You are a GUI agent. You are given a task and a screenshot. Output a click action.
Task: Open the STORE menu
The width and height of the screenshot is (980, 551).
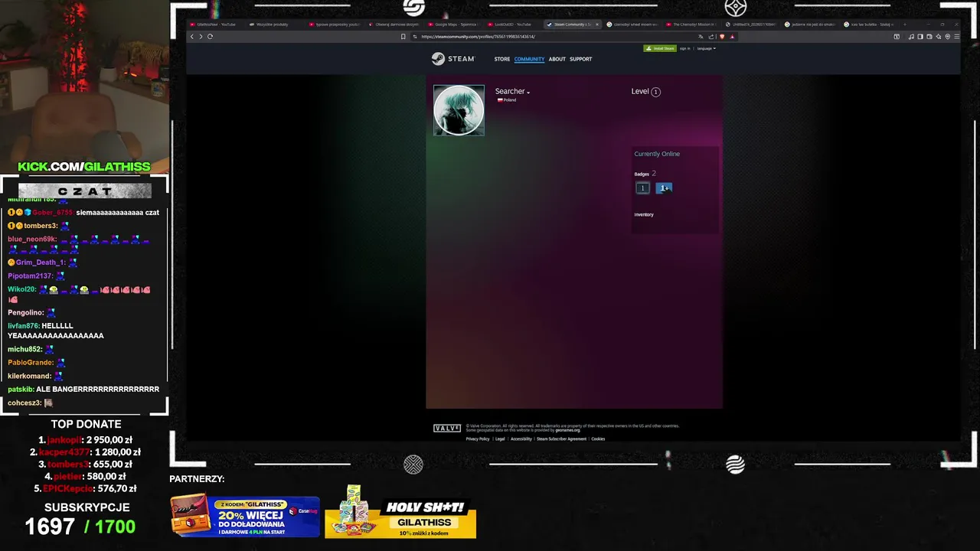pos(502,59)
